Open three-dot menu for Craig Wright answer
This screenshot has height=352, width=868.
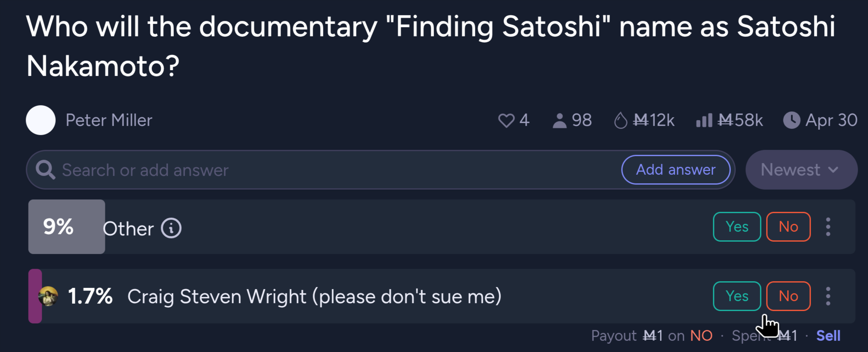[x=828, y=296]
